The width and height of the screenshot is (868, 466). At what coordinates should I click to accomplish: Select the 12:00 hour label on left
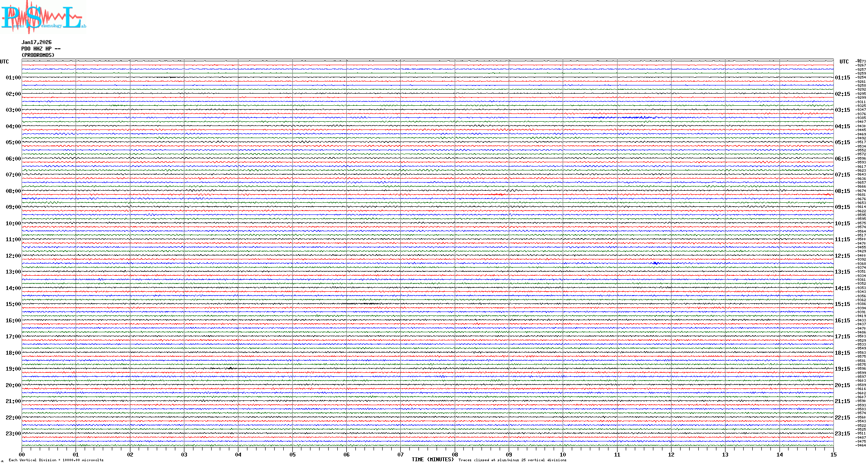click(x=13, y=256)
